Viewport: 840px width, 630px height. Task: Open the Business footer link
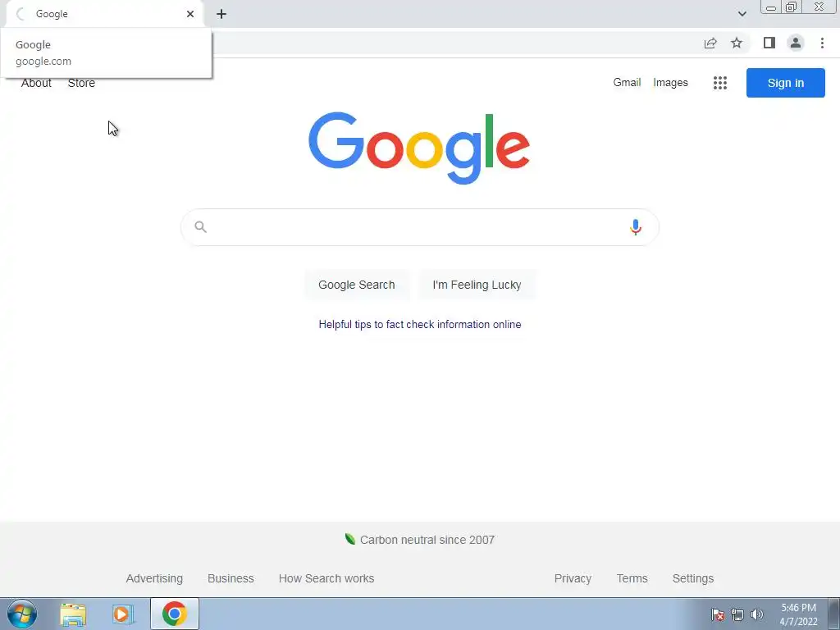click(231, 578)
